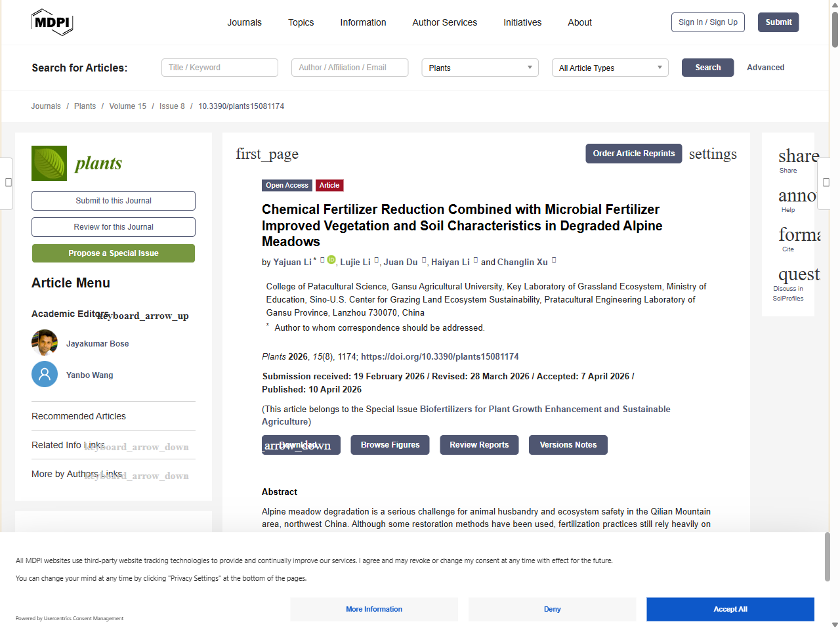Expand Related Info Links
The image size is (840, 630).
(136, 447)
